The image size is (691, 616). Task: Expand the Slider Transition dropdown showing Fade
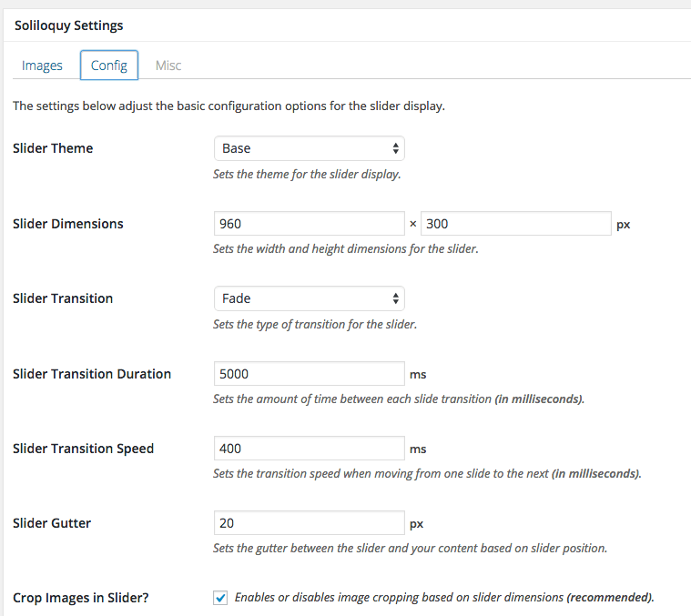pos(309,298)
